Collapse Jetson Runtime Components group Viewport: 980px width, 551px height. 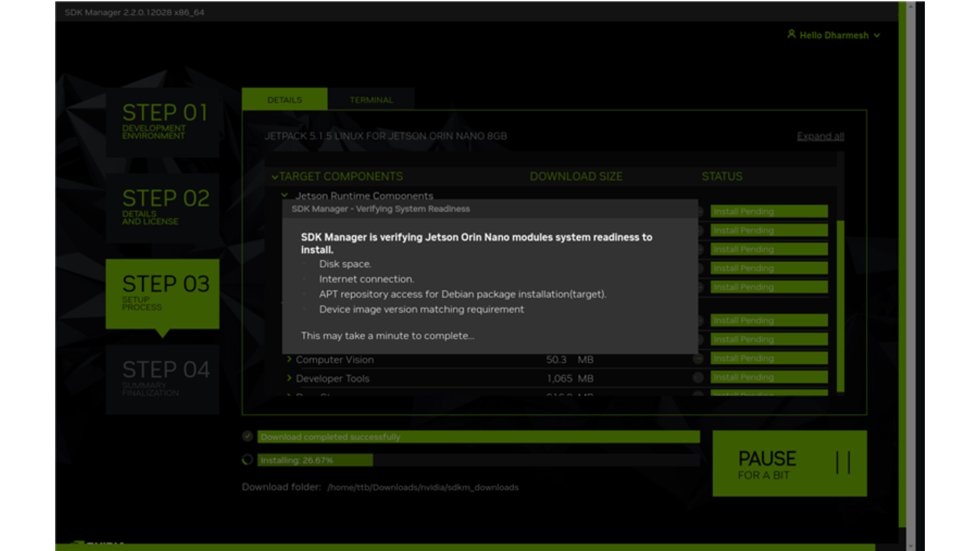click(x=285, y=195)
